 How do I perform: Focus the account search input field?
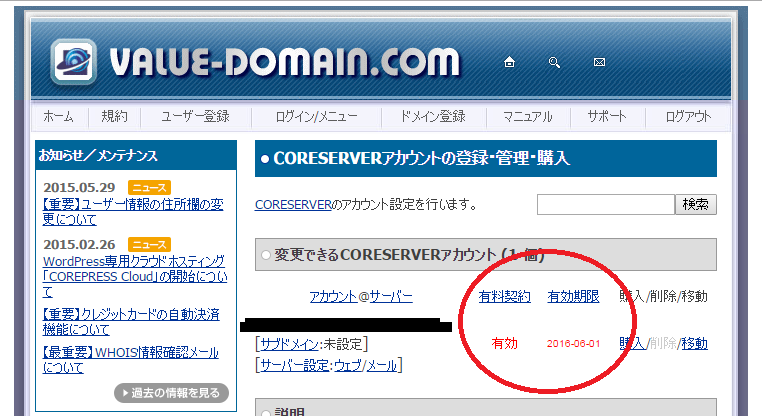[x=606, y=205]
